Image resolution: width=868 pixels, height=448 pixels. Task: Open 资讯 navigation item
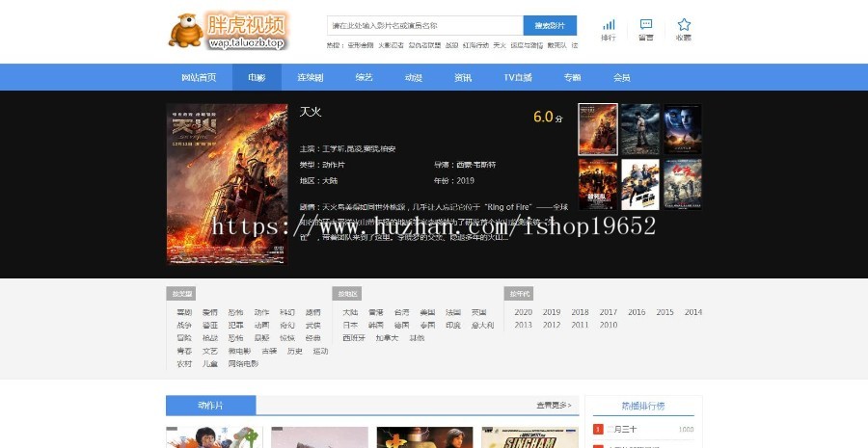[463, 77]
